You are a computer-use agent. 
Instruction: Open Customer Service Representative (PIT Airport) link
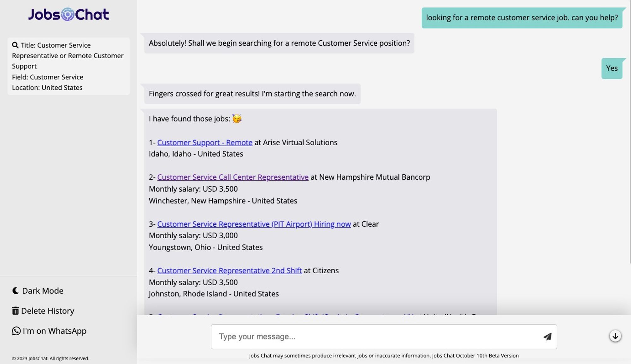click(254, 224)
